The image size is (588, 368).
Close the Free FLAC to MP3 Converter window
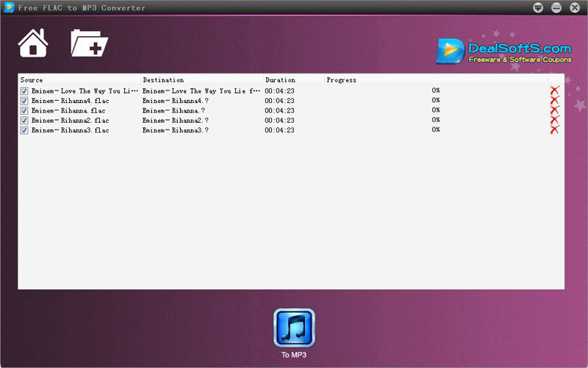click(575, 7)
